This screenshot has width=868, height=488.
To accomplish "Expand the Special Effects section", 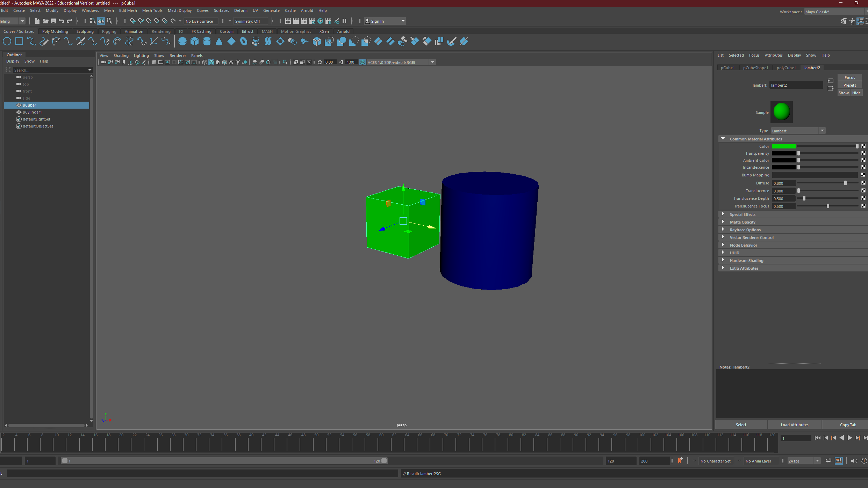I will (x=723, y=214).
